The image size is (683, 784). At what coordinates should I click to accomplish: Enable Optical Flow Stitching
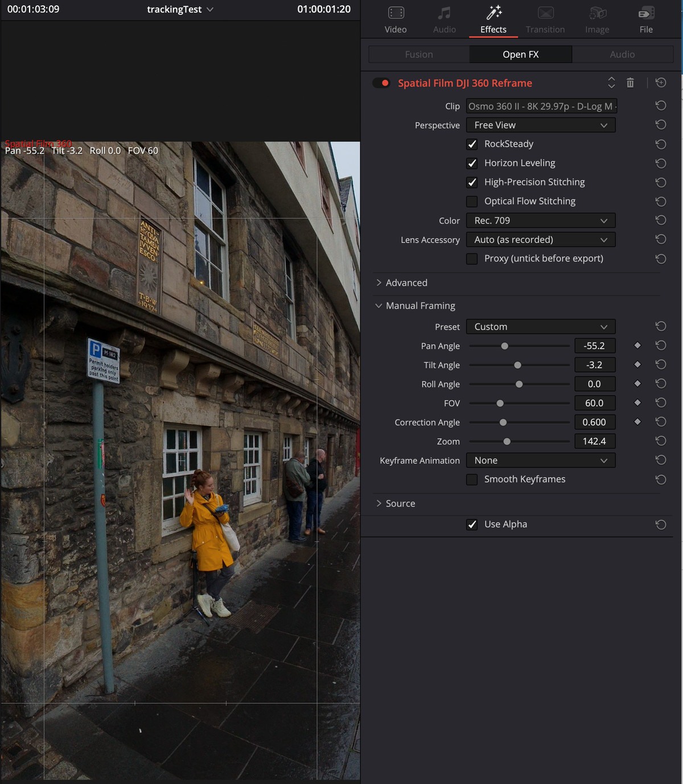(472, 201)
